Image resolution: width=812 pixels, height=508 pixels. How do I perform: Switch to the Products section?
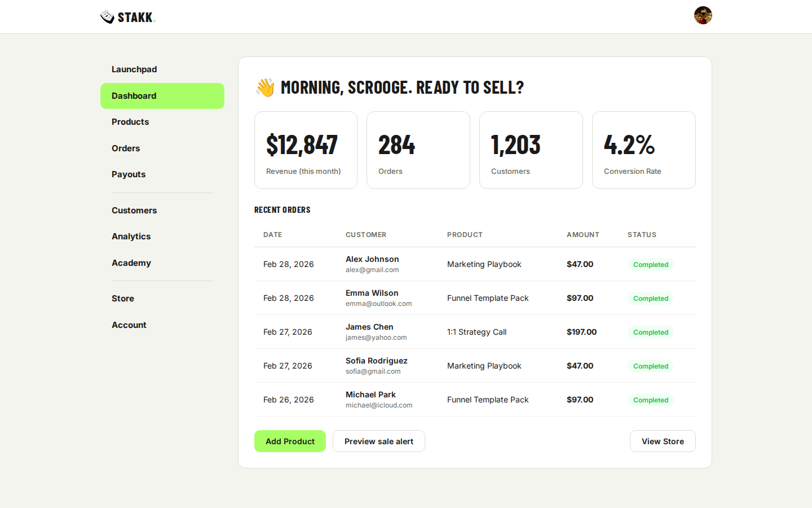(x=130, y=122)
